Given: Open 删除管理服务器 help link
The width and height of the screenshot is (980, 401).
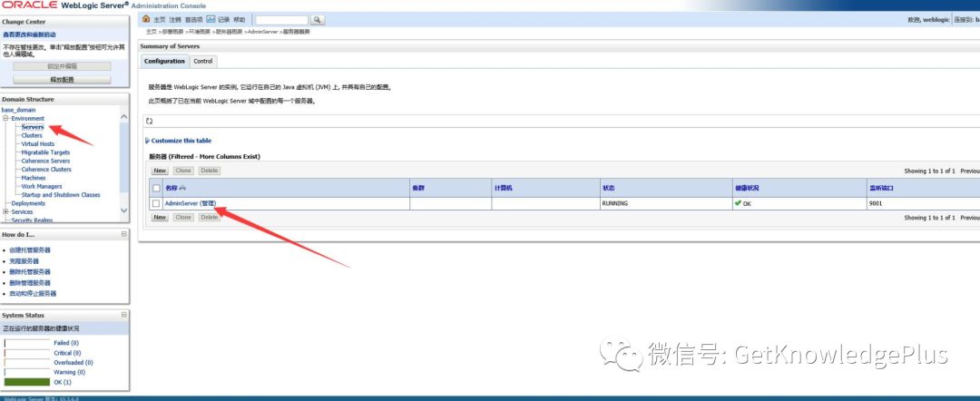Looking at the screenshot, I should pos(30,282).
